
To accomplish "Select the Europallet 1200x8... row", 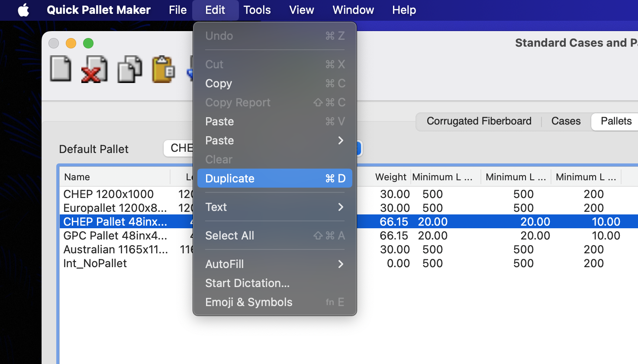I will (x=348, y=208).
